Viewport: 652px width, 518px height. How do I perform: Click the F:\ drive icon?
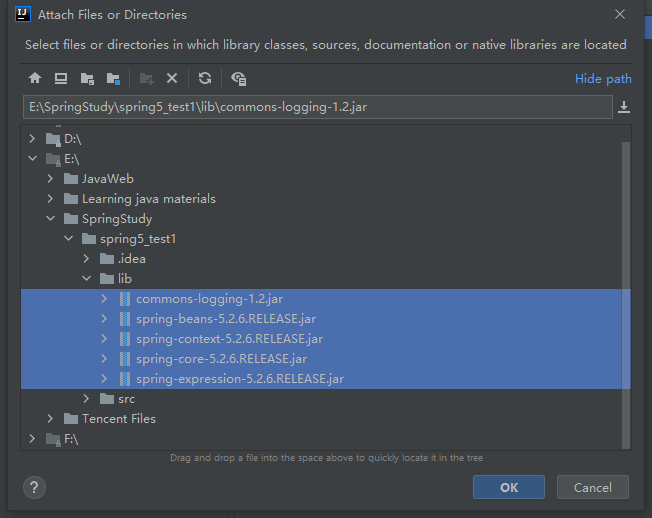[x=53, y=439]
